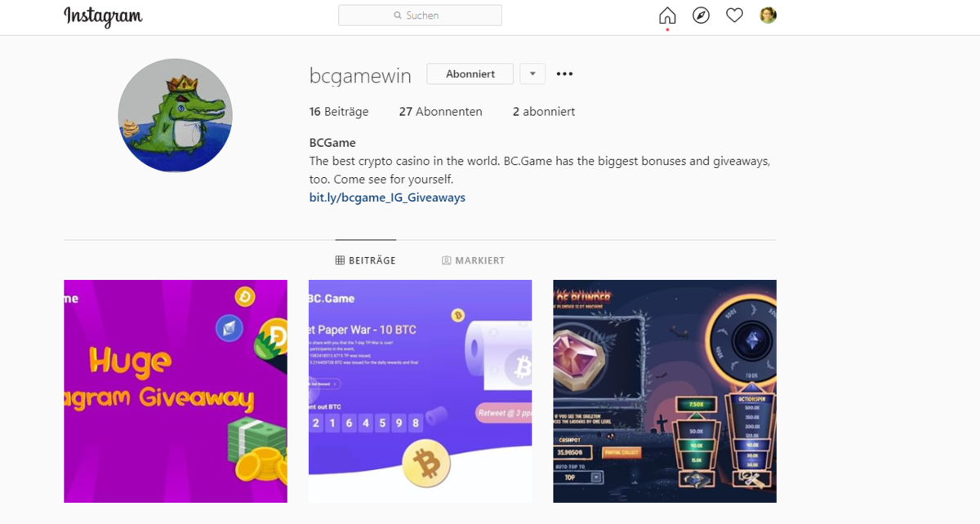Open the three-dot options menu for bcgamewin
This screenshot has height=524, width=980.
point(564,73)
